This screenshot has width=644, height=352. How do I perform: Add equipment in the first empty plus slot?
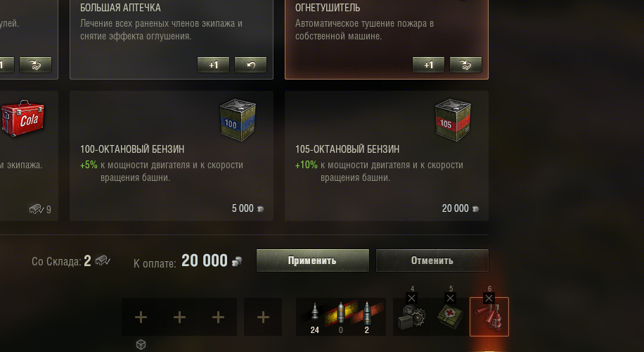[x=141, y=317]
